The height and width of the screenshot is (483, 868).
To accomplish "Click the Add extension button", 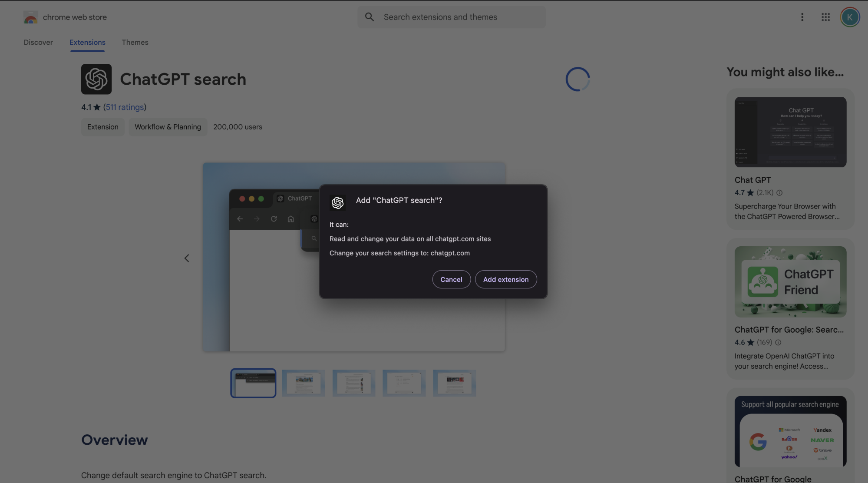I will point(506,279).
